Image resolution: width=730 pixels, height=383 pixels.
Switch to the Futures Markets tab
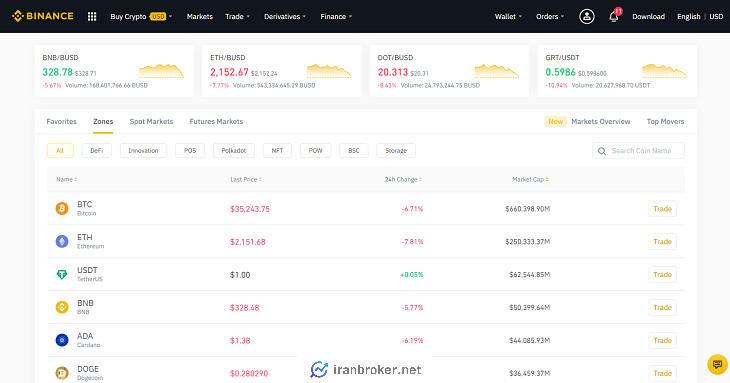[x=216, y=121]
